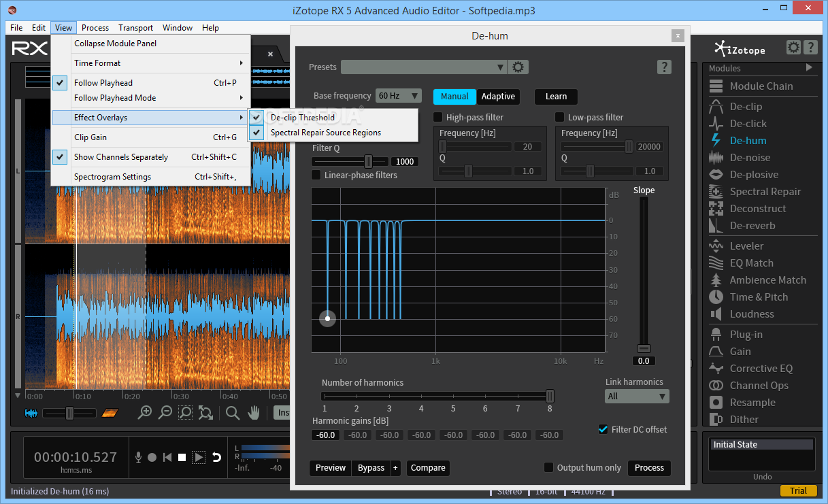Click the microphone input monitor icon
828x504 pixels.
click(x=139, y=458)
